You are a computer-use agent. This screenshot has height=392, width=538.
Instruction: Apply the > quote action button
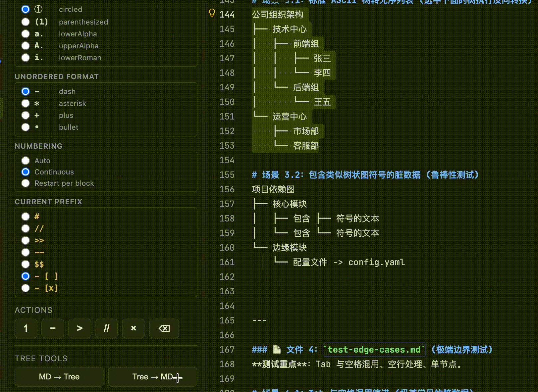(x=80, y=328)
